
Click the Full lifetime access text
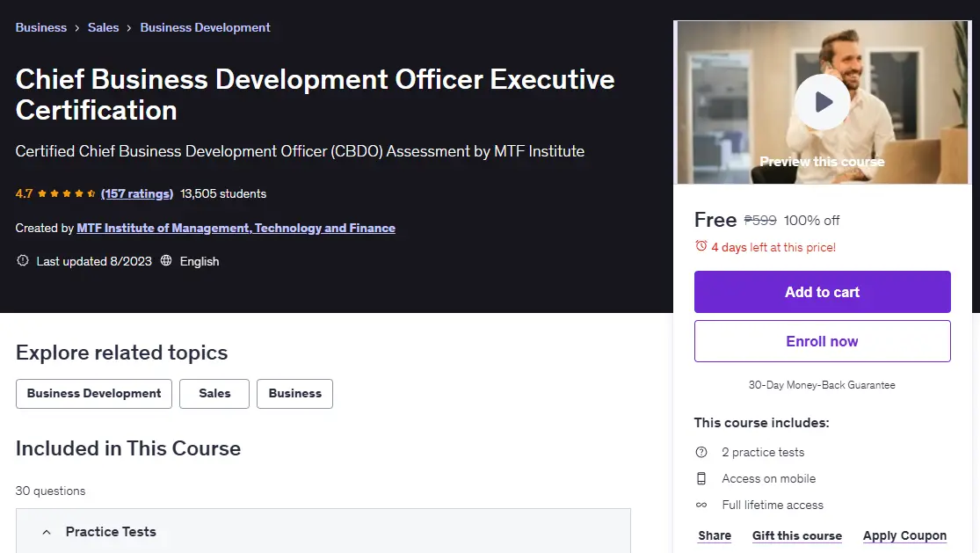point(773,505)
